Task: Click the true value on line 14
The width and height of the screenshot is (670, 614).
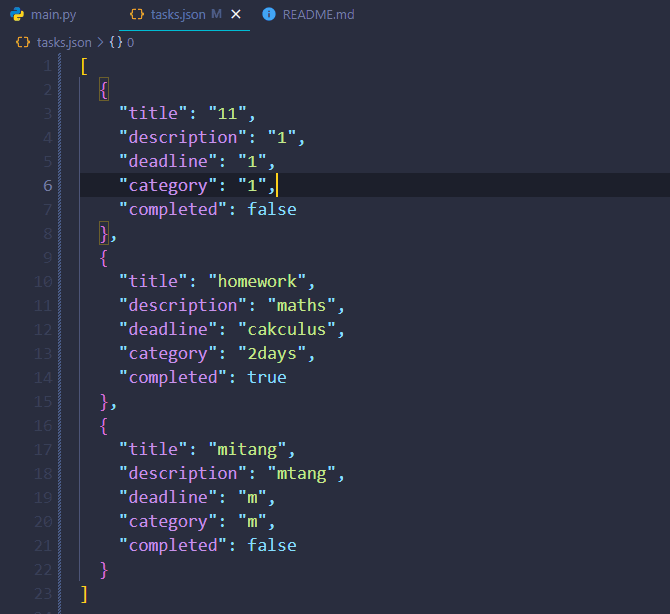Action: 266,377
